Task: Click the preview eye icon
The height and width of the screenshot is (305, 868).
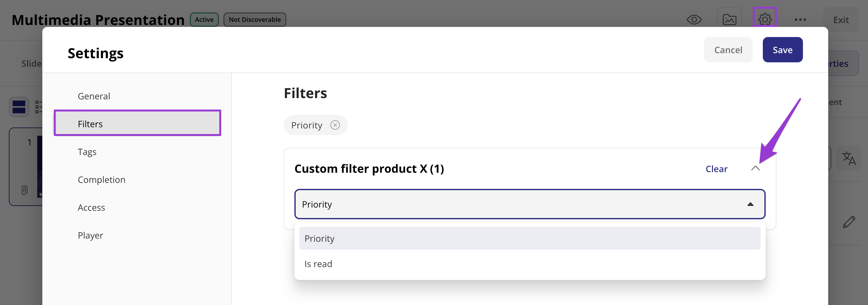Action: coord(694,20)
